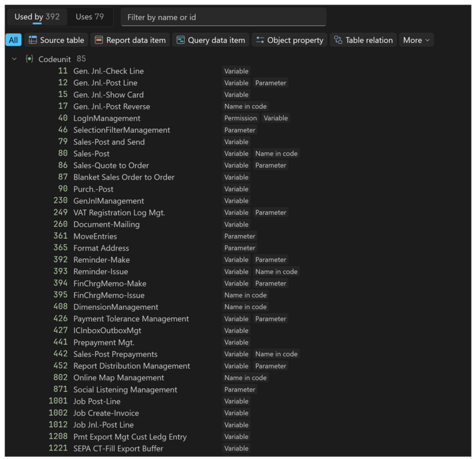Image resolution: width=476 pixels, height=459 pixels.
Task: Open codeunit Gen. Jnl.-Check Line
Action: (x=108, y=71)
